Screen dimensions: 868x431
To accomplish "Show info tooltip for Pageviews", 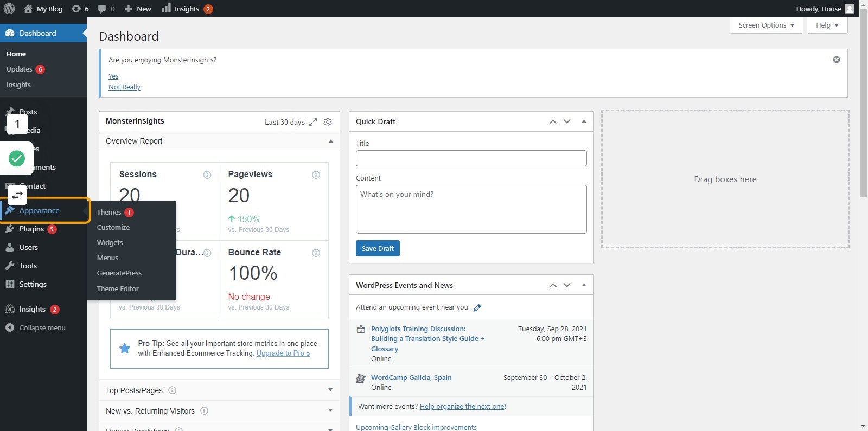I will pos(316,175).
